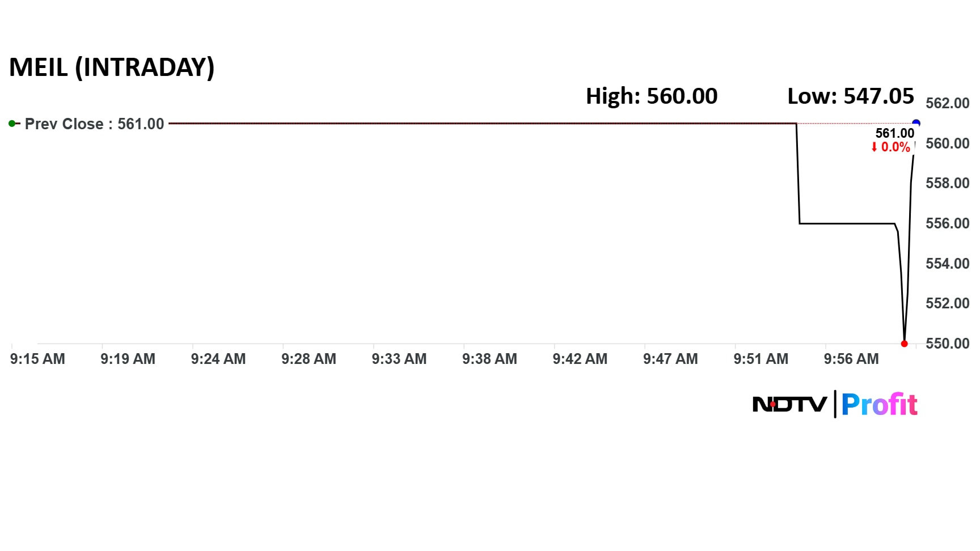Click the Prev Close : 561.00 legend
The image size is (980, 551).
pos(94,124)
